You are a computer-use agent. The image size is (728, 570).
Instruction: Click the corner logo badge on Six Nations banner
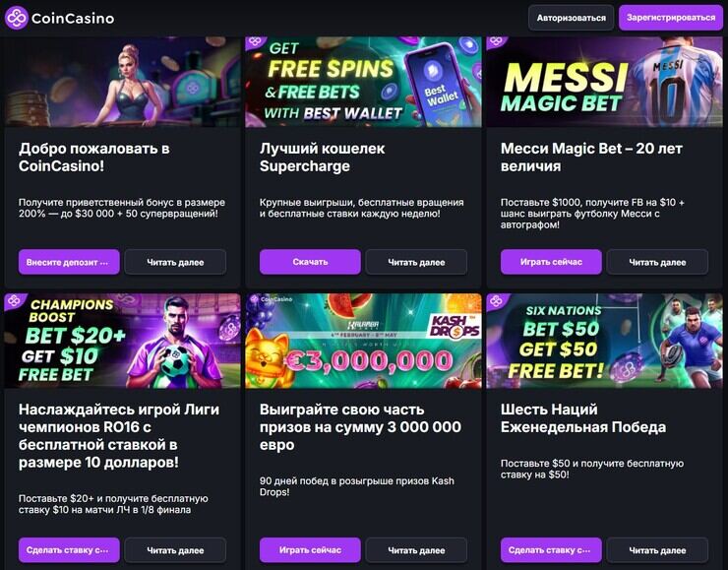click(496, 301)
